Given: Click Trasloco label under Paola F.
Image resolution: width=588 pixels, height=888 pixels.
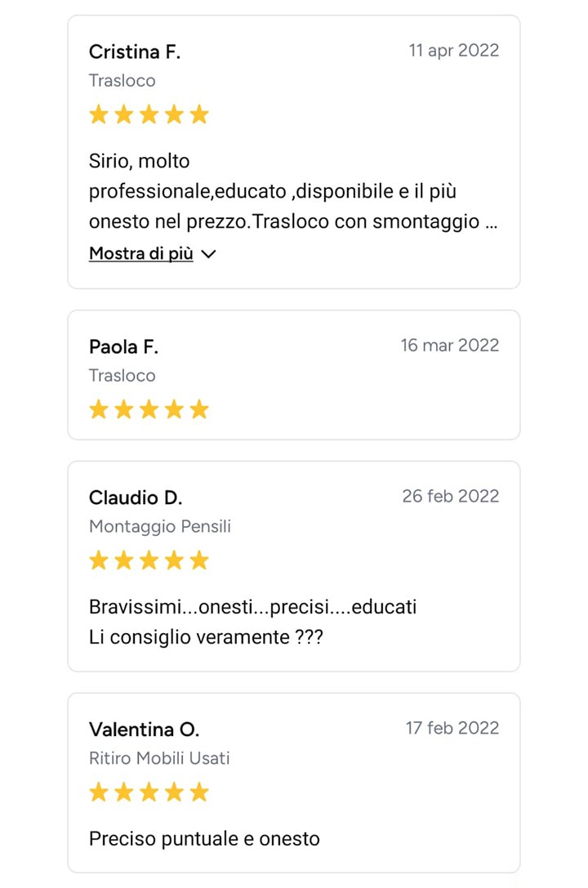Looking at the screenshot, I should 122,376.
